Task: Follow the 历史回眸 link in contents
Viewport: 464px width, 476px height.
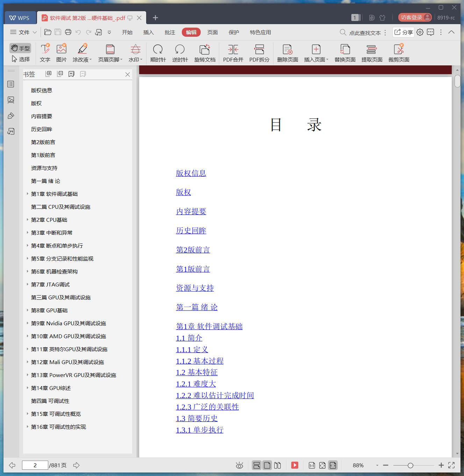Action: (191, 230)
